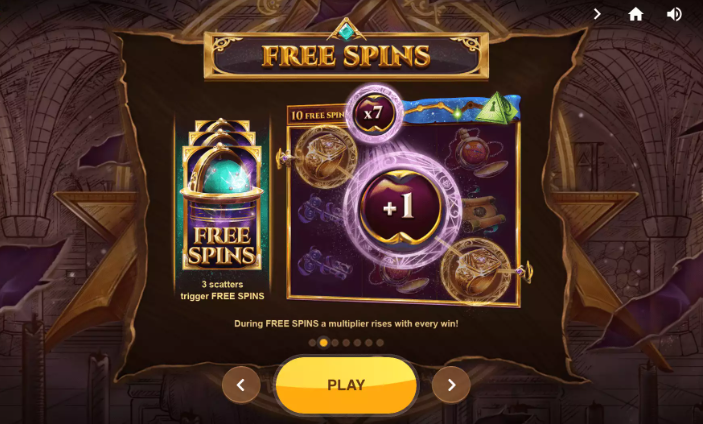Click the home icon

[635, 14]
